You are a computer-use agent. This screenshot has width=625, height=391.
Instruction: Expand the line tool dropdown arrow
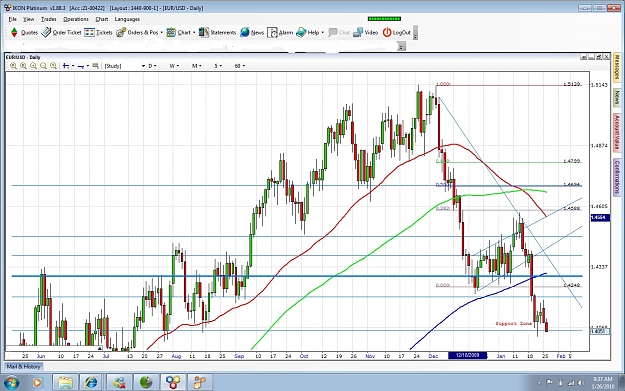(88, 66)
